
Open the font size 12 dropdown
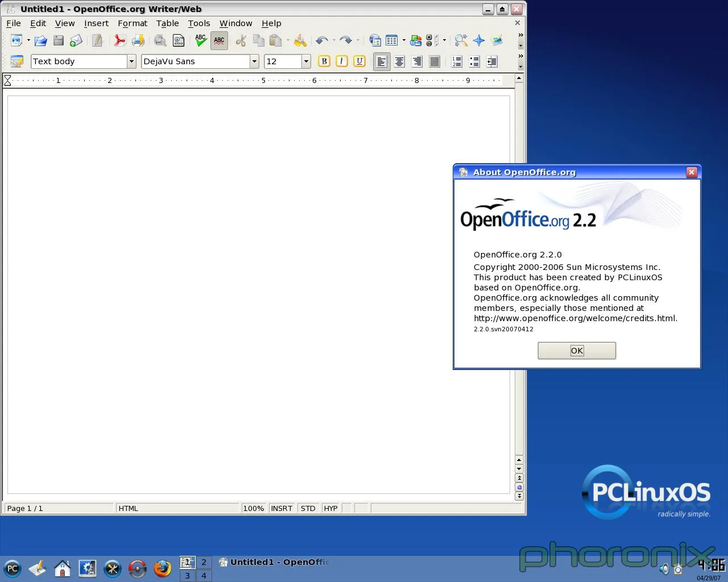click(306, 61)
